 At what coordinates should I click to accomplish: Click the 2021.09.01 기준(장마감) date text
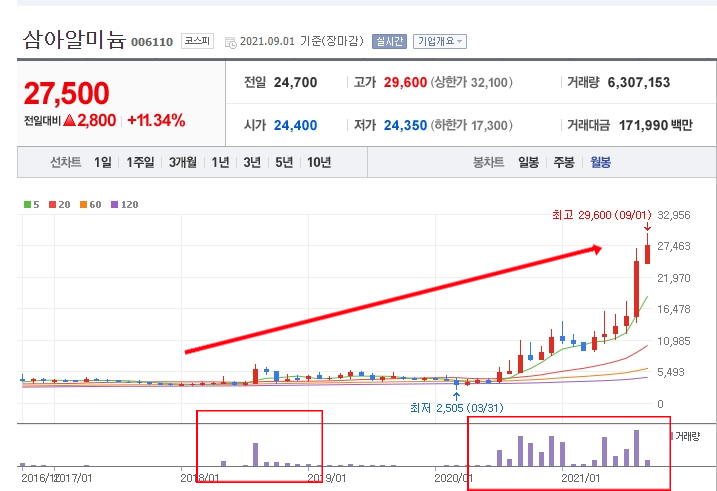tap(302, 42)
